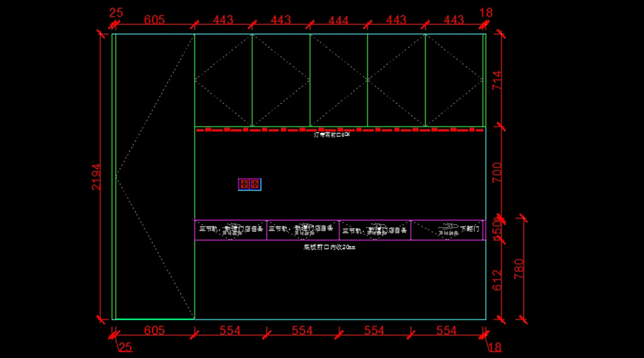Screen dimensions: 644x358
Task: Click the 25 dimension at top left
Action: click(x=116, y=13)
